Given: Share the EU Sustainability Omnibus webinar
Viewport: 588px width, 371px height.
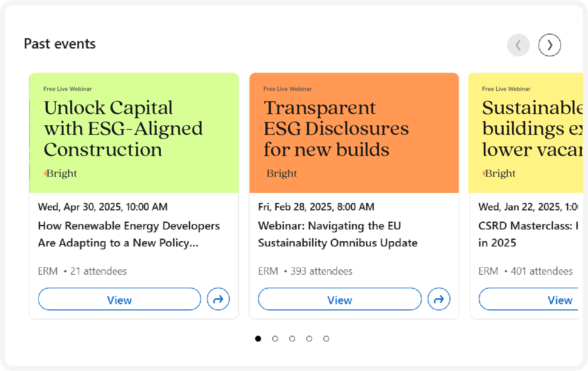Looking at the screenshot, I should tap(439, 299).
